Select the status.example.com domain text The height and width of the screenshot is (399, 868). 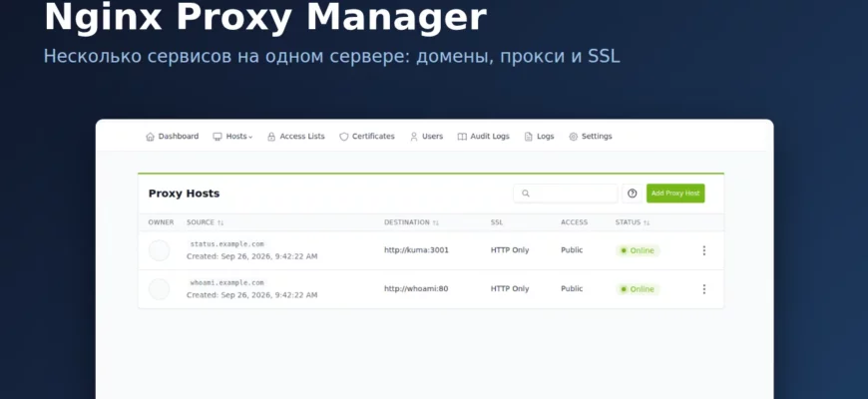[x=226, y=244]
